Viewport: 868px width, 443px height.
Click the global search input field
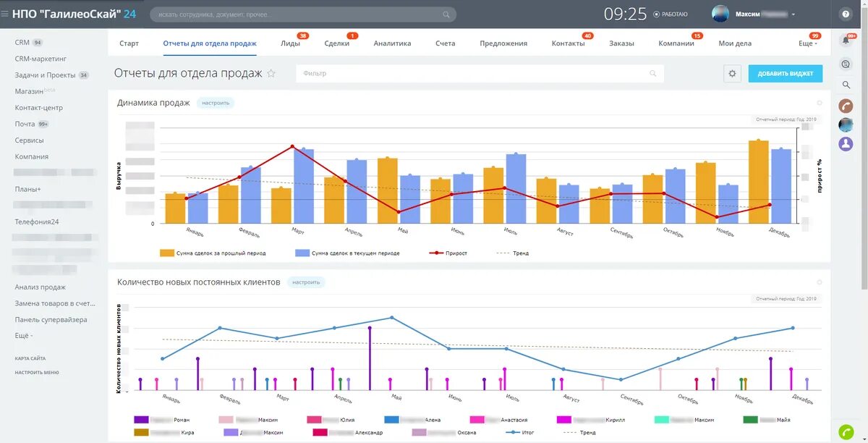[303, 14]
